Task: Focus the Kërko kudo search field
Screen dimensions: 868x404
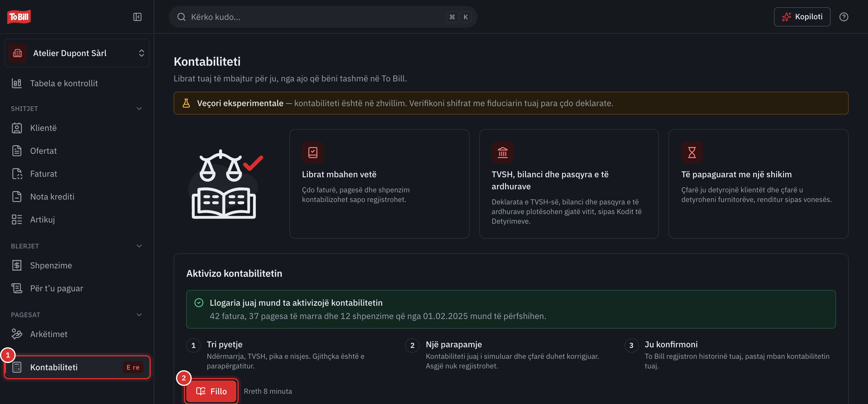Action: click(322, 17)
